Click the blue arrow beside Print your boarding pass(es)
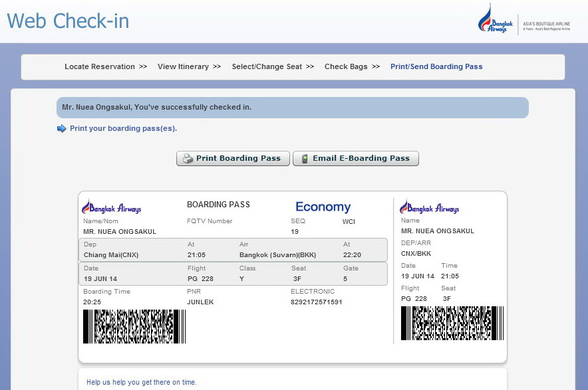Screen dimensions: 588x390 (x=62, y=128)
